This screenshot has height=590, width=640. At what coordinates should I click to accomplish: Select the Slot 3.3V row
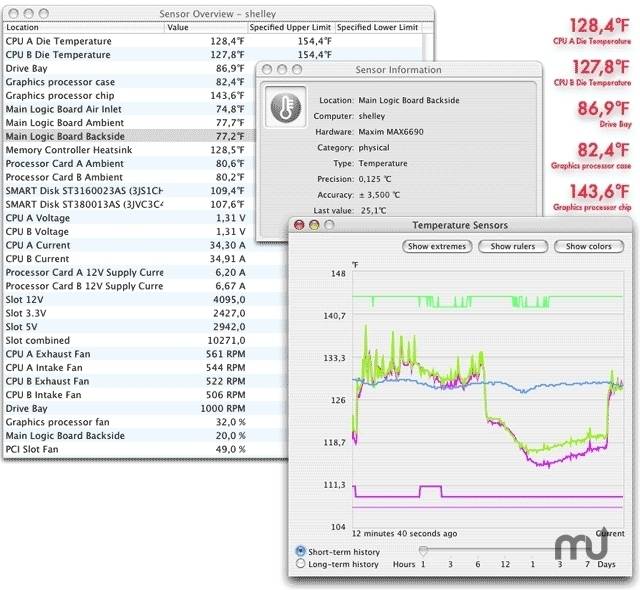point(145,313)
